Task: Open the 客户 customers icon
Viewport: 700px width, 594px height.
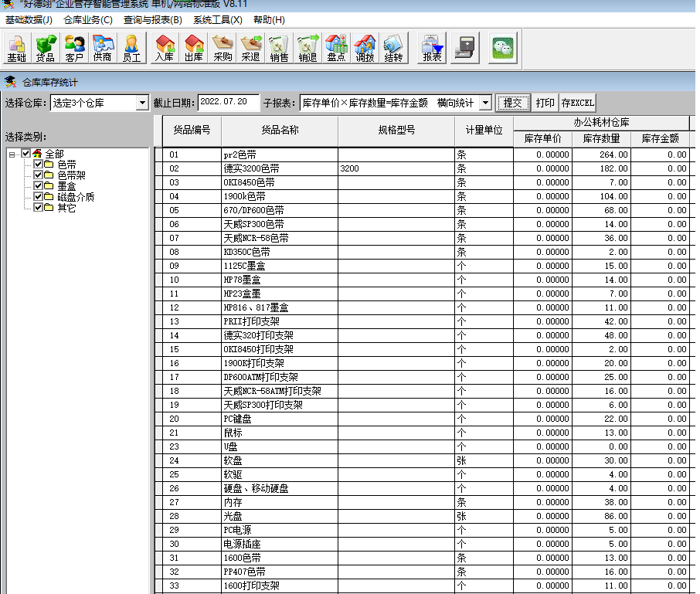Action: (x=74, y=48)
